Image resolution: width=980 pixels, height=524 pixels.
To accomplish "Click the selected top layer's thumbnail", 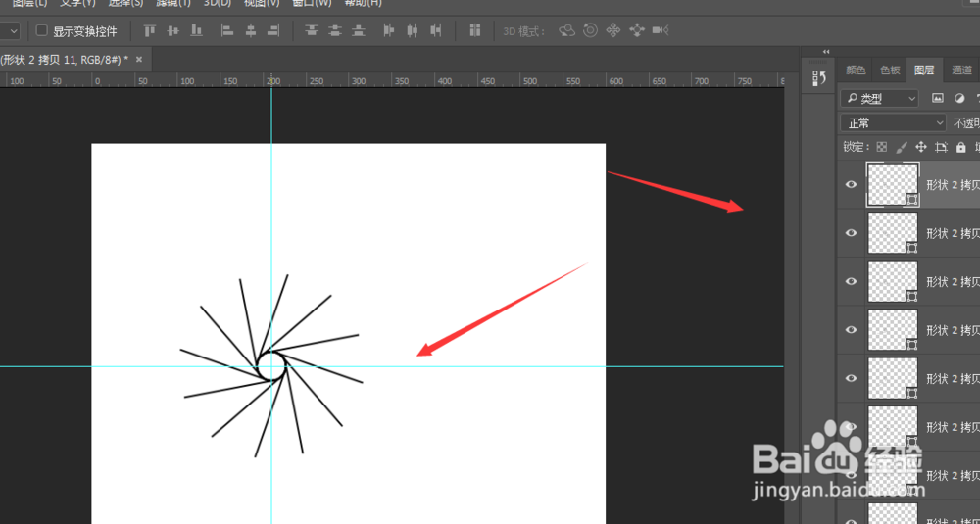I will [893, 183].
